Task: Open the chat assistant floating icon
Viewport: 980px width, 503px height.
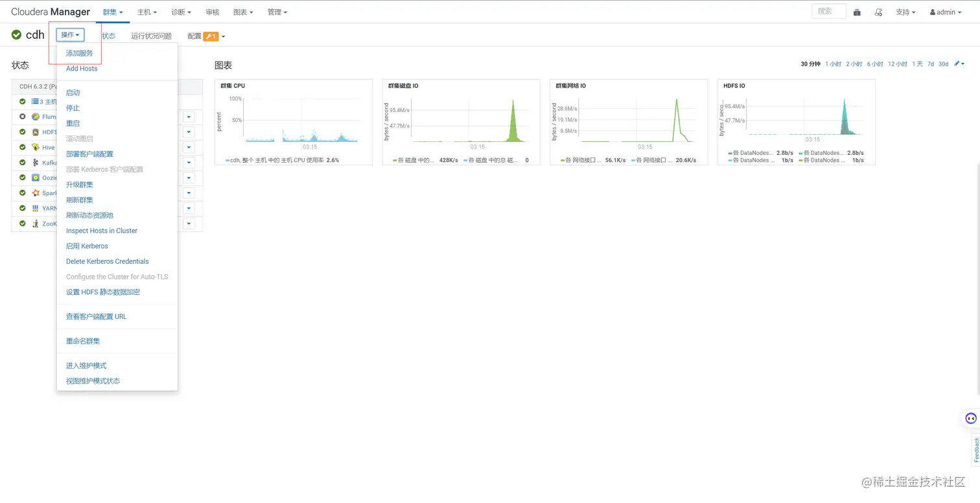Action: tap(971, 418)
